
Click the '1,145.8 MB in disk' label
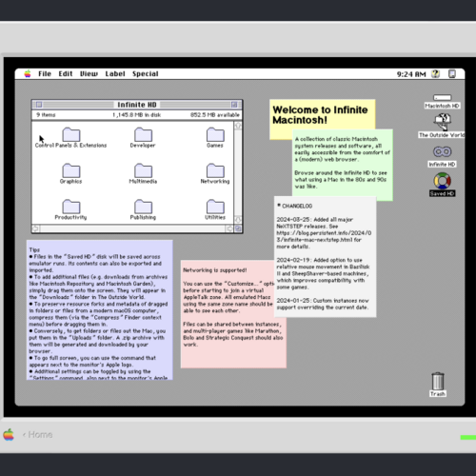(x=137, y=115)
